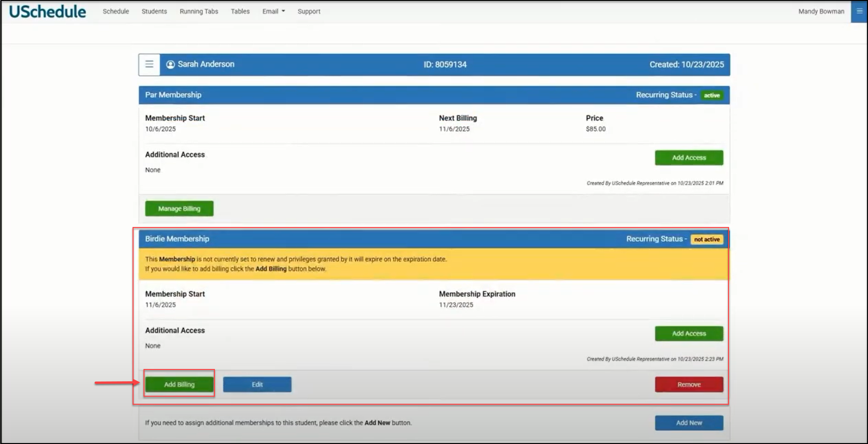Click the Manage Billing button
The height and width of the screenshot is (444, 868).
pyautogui.click(x=179, y=208)
